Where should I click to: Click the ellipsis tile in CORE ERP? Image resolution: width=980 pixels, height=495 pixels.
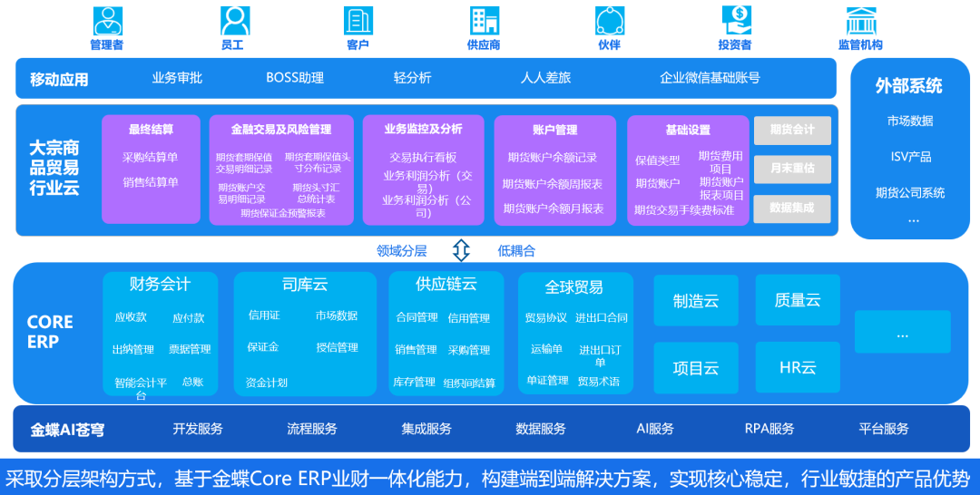pyautogui.click(x=902, y=333)
